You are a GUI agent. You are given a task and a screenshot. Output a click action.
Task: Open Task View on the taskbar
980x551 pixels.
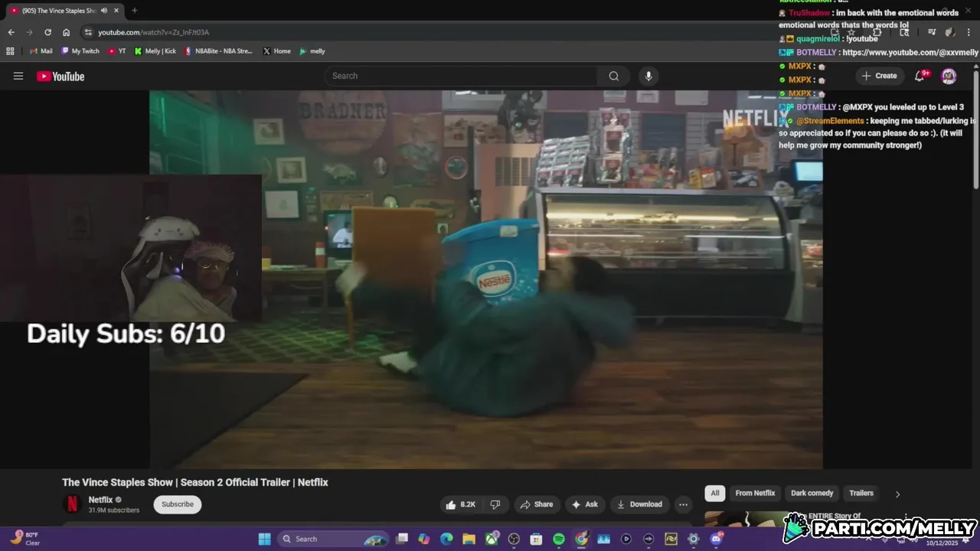tap(402, 539)
